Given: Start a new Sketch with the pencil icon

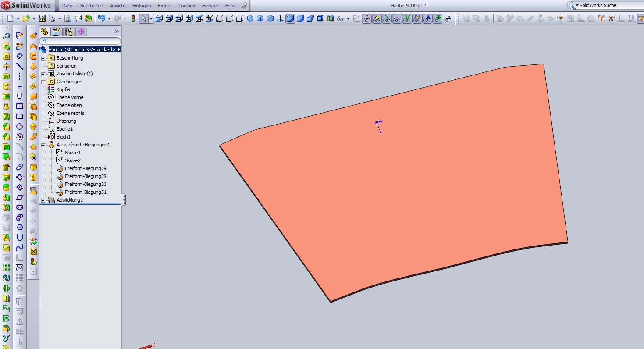Looking at the screenshot, I should [20, 36].
